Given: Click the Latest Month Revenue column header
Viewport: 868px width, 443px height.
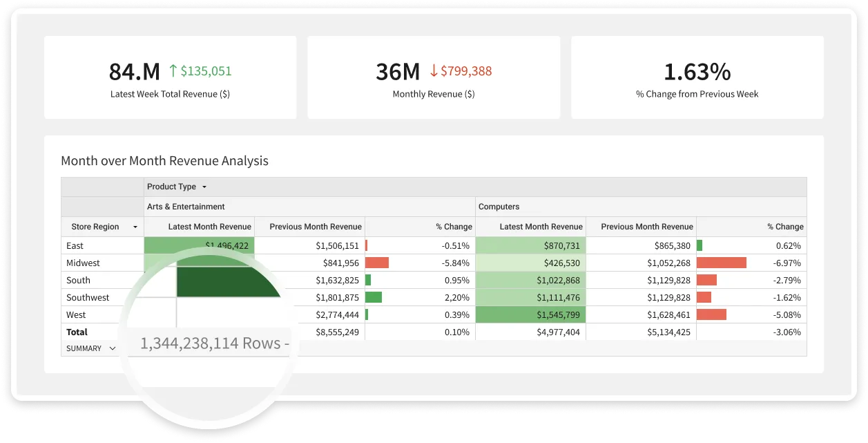Looking at the screenshot, I should [x=209, y=227].
